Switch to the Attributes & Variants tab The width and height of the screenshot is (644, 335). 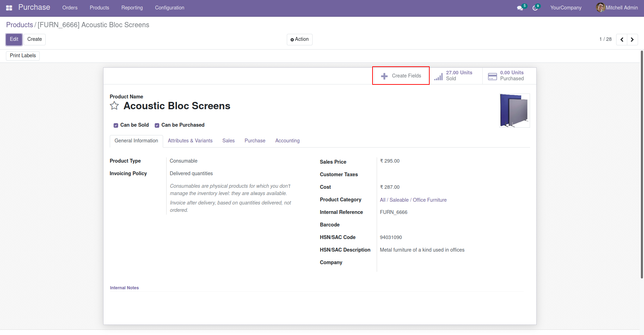click(190, 141)
